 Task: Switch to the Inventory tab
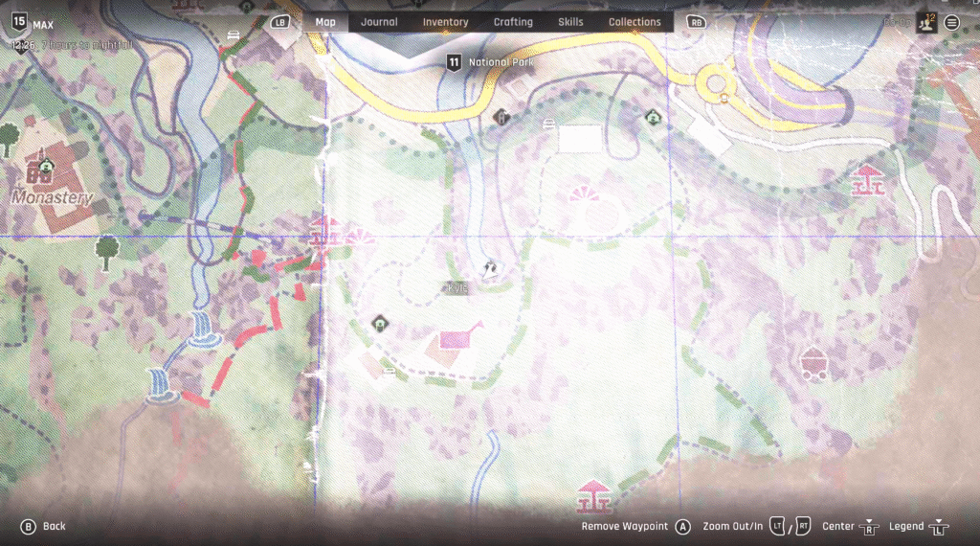pyautogui.click(x=445, y=22)
